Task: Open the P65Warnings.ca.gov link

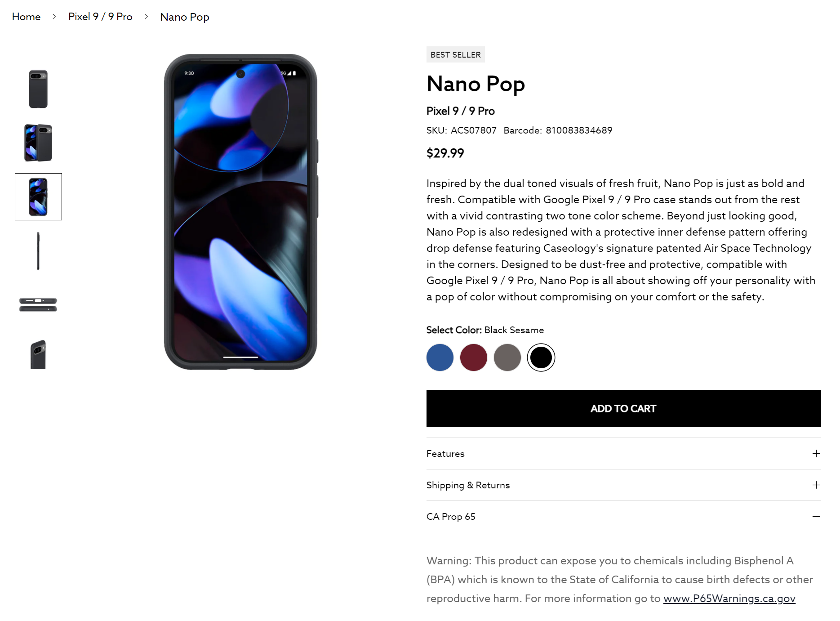Action: point(729,599)
